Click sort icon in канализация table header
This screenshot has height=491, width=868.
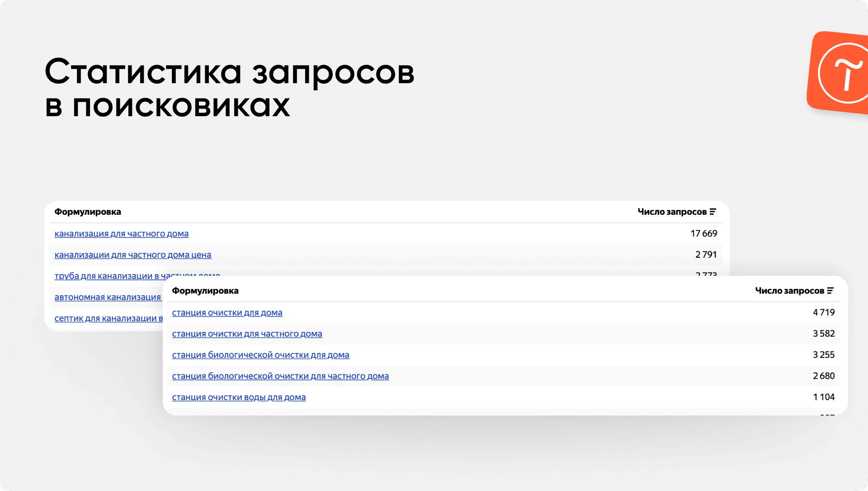tap(713, 212)
